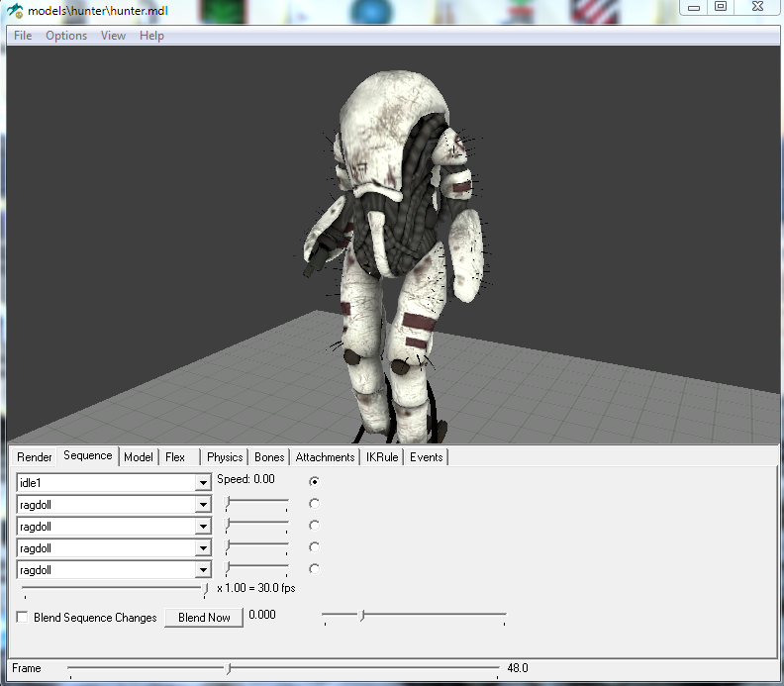Minimize the model viewer window
The height and width of the screenshot is (686, 784).
(x=694, y=7)
